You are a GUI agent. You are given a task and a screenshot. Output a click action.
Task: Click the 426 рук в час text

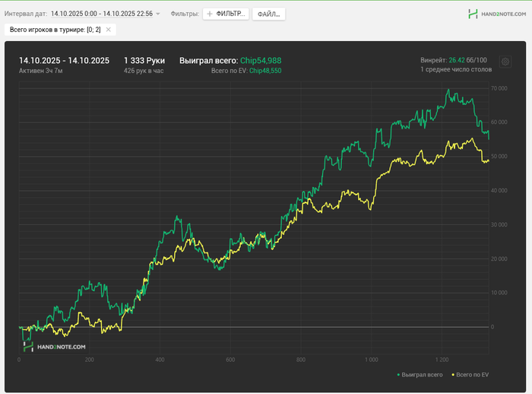(144, 71)
